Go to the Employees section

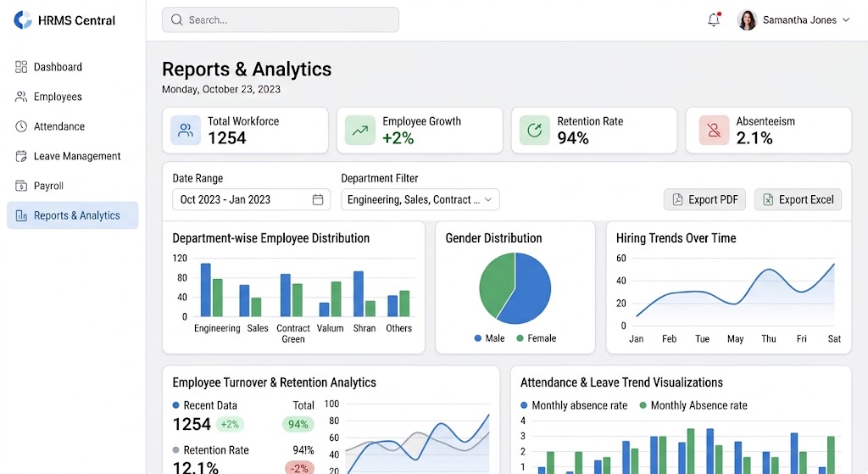pos(73,97)
